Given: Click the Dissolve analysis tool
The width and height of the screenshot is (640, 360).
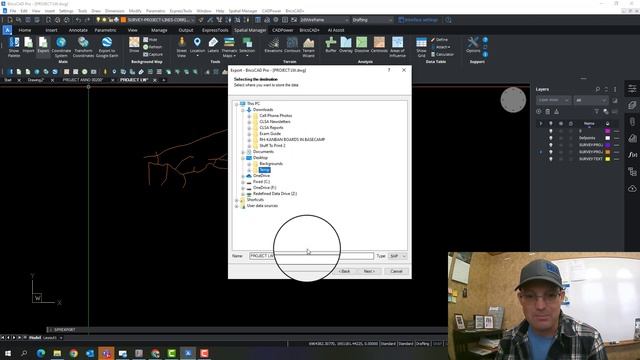Looking at the screenshot, I should pos(362,45).
